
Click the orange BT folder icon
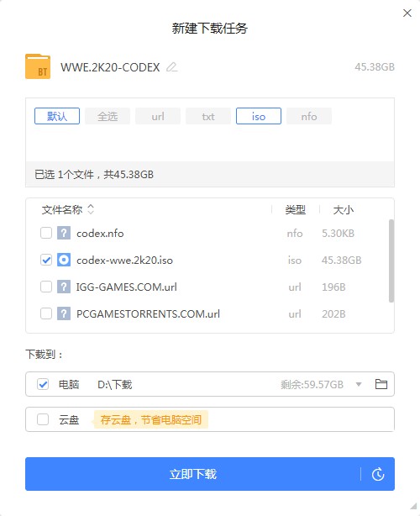pos(38,66)
